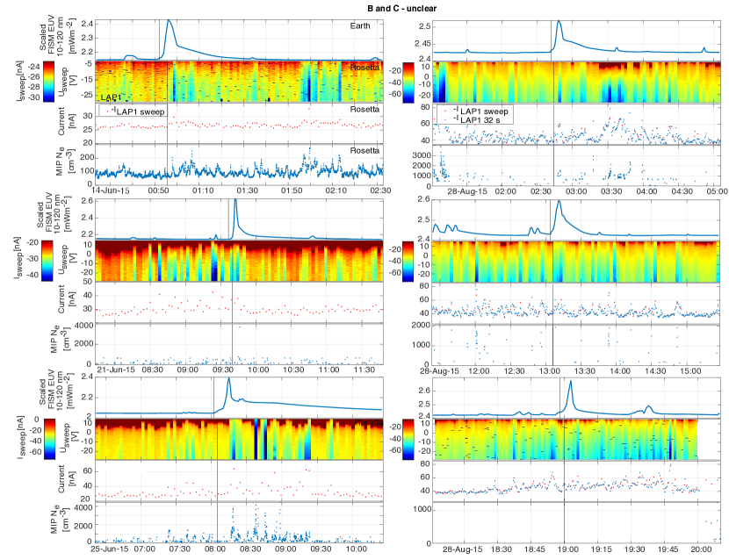Click the '04:30' time tick
Image resolution: width=729 pixels, height=560 pixels.
[682, 191]
